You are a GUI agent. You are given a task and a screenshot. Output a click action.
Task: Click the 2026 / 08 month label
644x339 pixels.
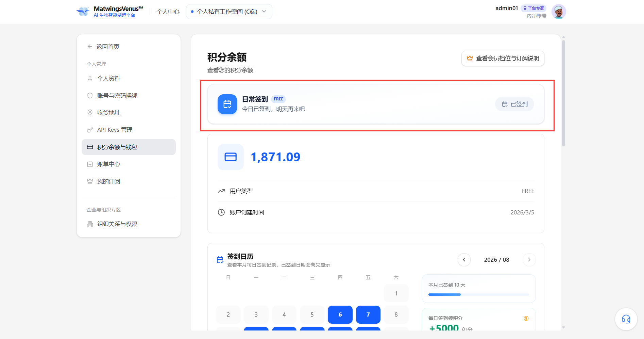pyautogui.click(x=497, y=260)
